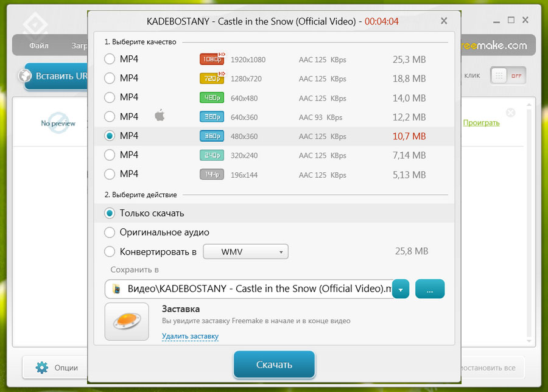Minimize the main Freemake window
The image size is (548, 392).
coord(497,21)
